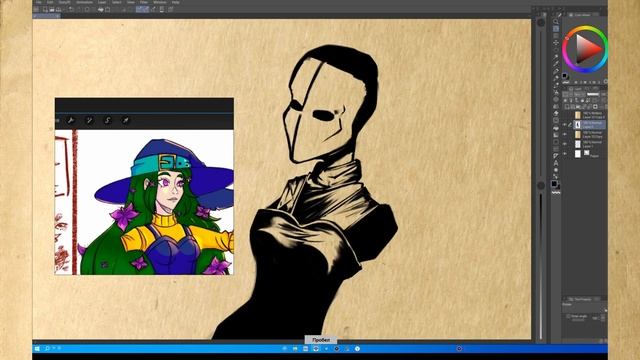Select the top tan layer thumbnail
The width and height of the screenshot is (640, 360).
click(578, 115)
